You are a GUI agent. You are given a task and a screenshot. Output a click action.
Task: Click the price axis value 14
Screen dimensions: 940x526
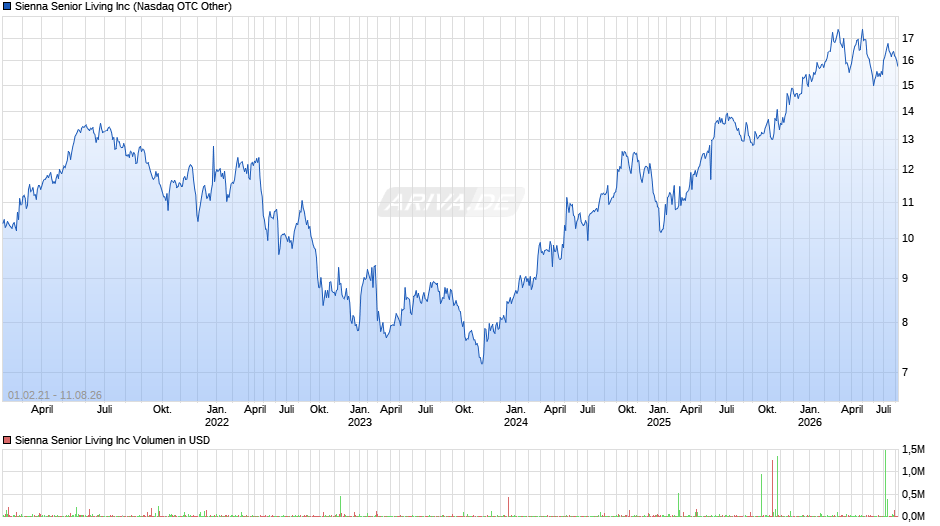908,112
